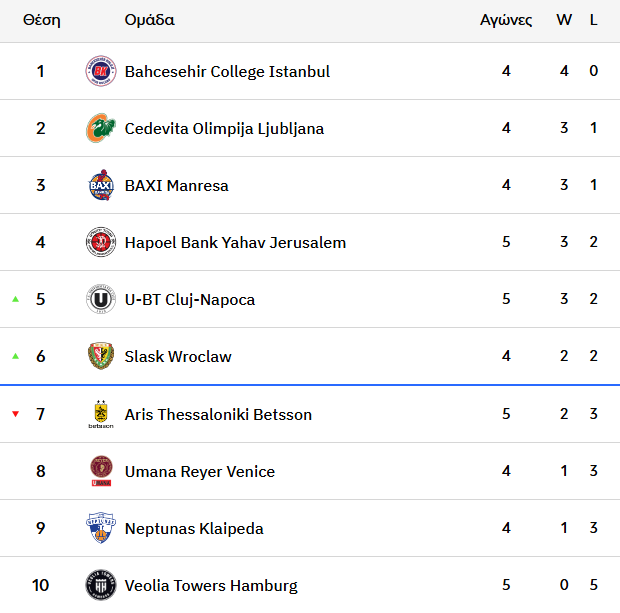Viewport: 620px width, 613px height.
Task: Open the Bahcesehir College Istanbul team name
Action: click(x=227, y=72)
